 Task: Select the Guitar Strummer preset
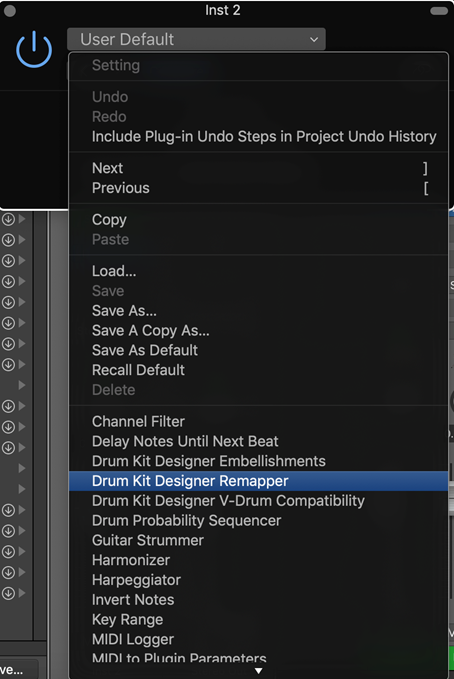click(259, 540)
